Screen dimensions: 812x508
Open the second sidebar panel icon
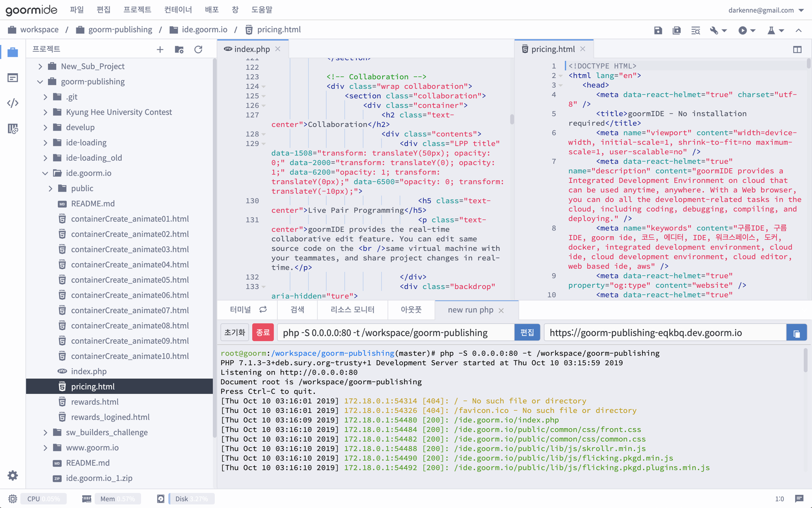click(x=13, y=78)
